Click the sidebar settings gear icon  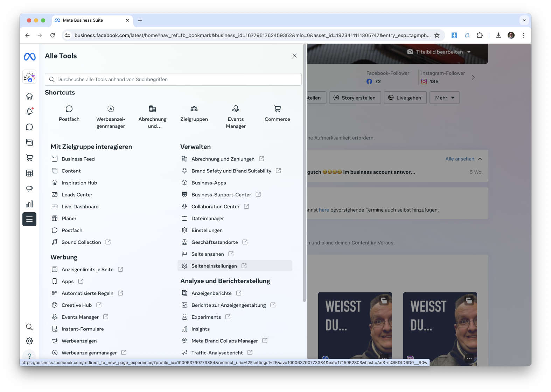[29, 341]
